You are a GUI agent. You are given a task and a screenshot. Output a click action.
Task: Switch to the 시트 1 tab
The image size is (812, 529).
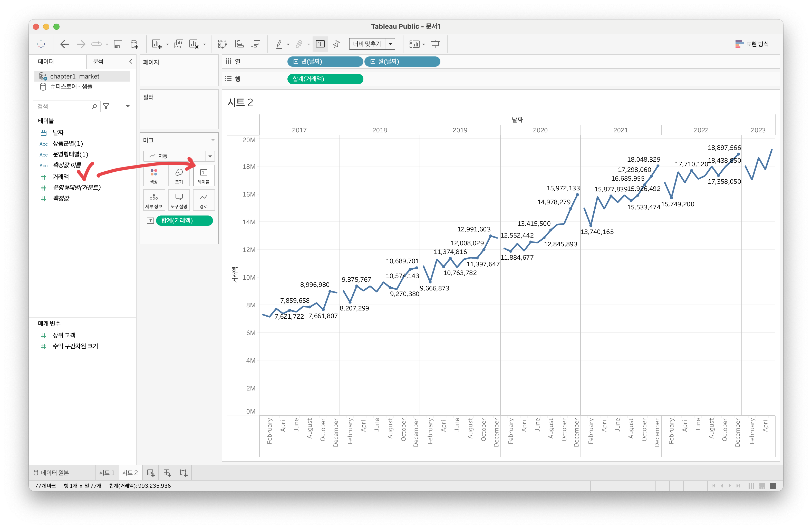[x=107, y=473]
